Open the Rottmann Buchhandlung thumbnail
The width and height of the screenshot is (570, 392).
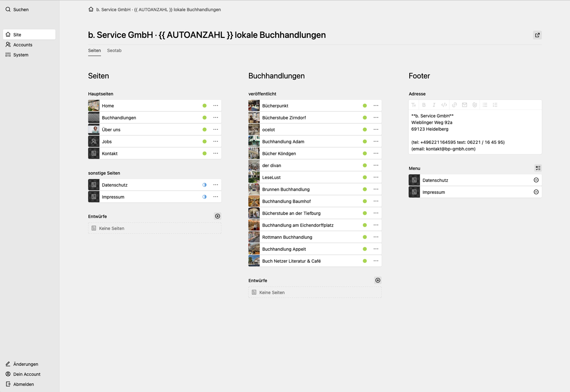click(254, 237)
